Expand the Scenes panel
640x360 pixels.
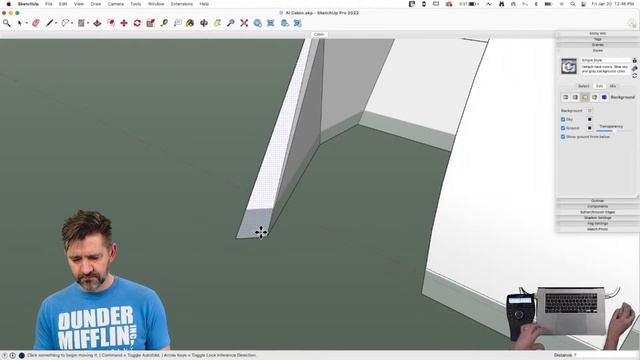coord(597,45)
